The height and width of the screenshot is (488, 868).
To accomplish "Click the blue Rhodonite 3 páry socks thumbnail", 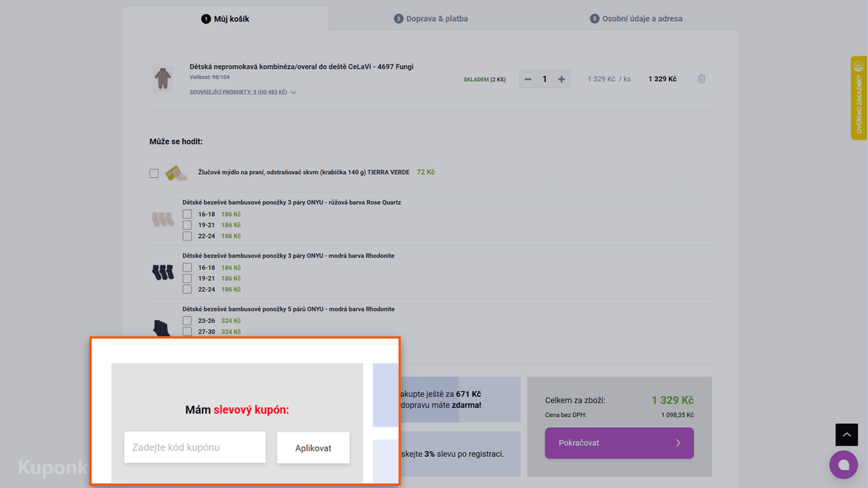I will [163, 273].
